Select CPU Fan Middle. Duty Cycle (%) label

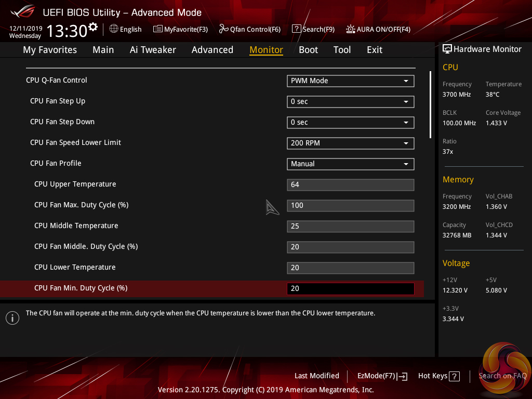(86, 246)
